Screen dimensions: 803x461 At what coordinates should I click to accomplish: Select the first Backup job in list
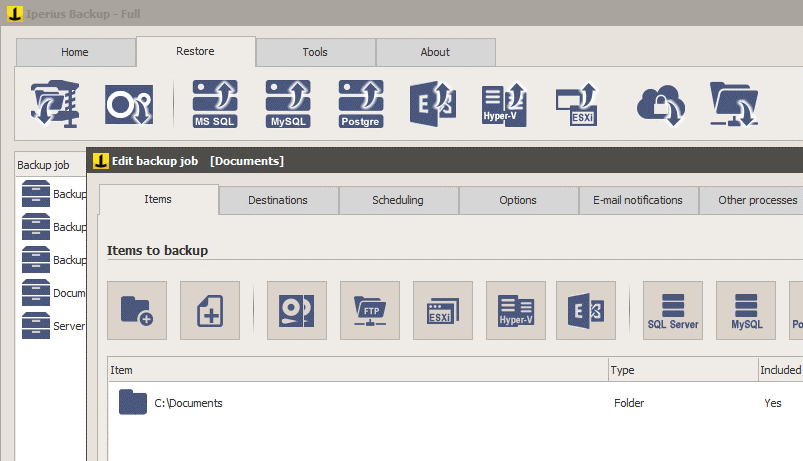(53, 194)
